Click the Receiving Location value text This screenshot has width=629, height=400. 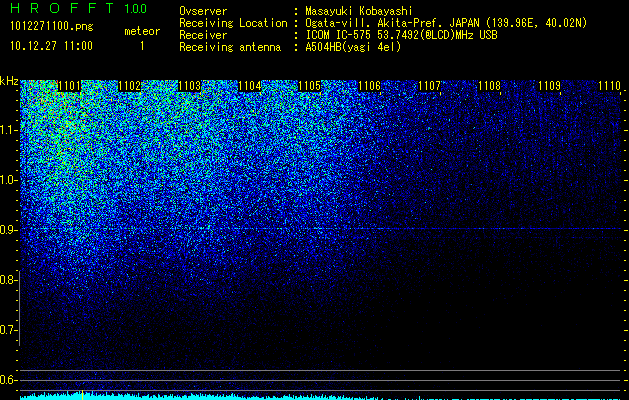coord(446,23)
